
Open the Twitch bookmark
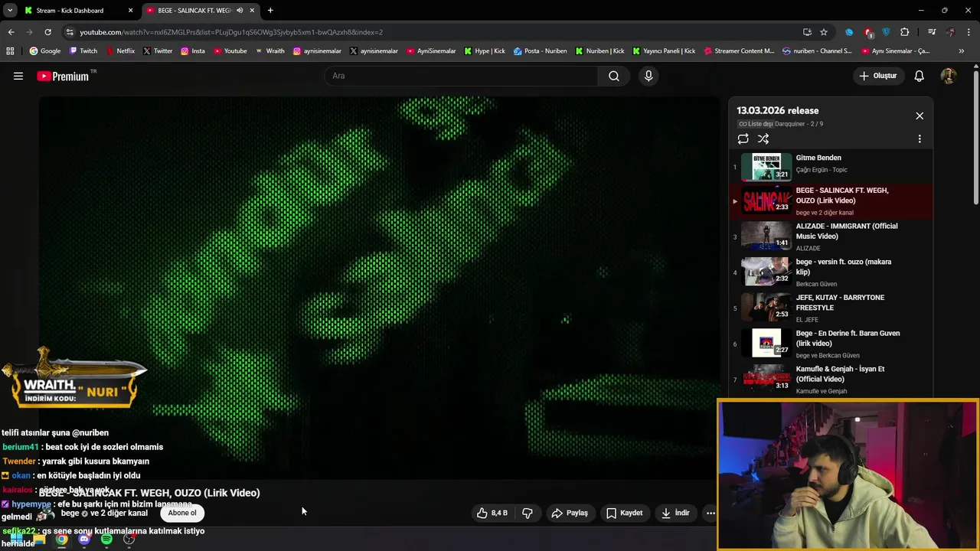[x=83, y=51]
